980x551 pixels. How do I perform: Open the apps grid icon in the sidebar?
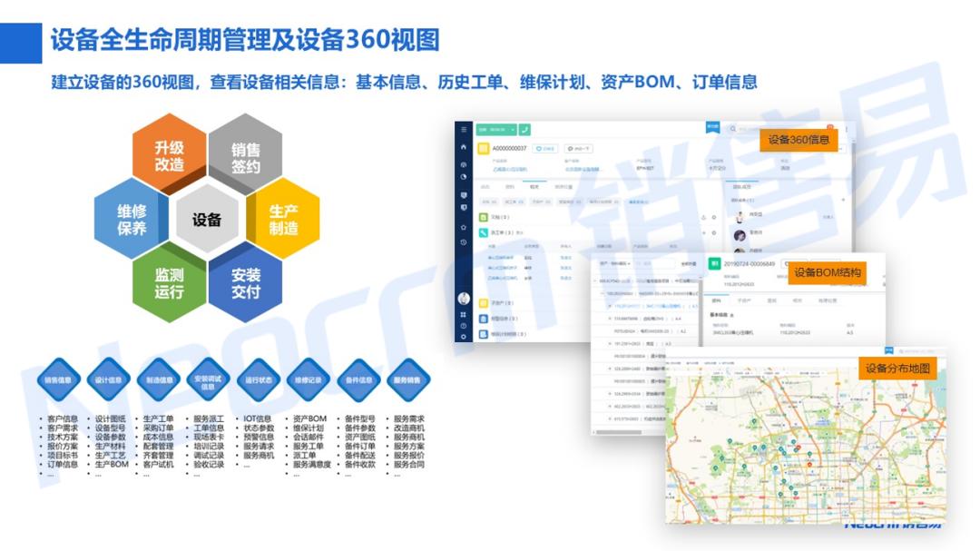point(463,312)
